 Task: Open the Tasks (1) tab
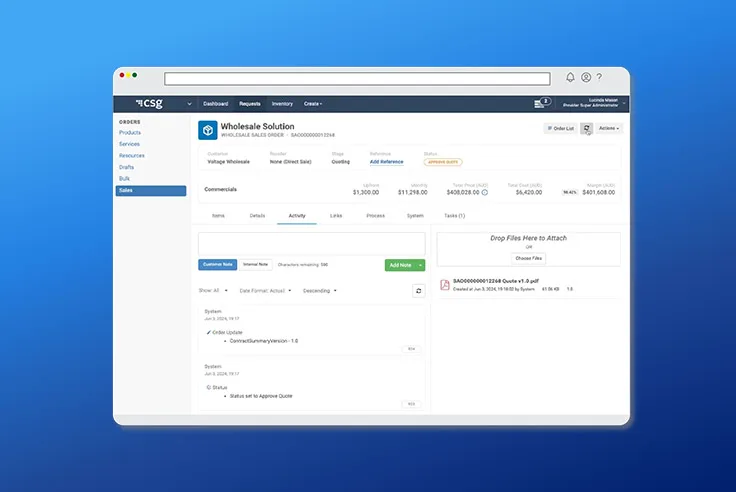pyautogui.click(x=454, y=215)
